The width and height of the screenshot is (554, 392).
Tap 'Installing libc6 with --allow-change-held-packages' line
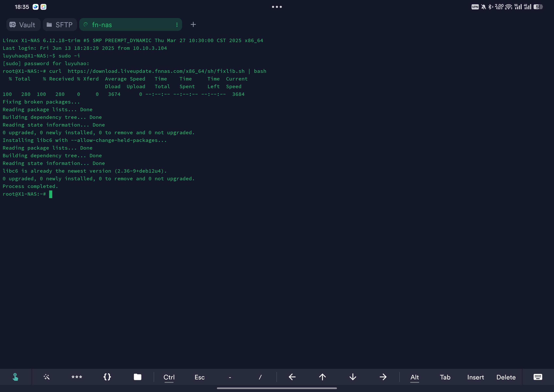pyautogui.click(x=85, y=140)
